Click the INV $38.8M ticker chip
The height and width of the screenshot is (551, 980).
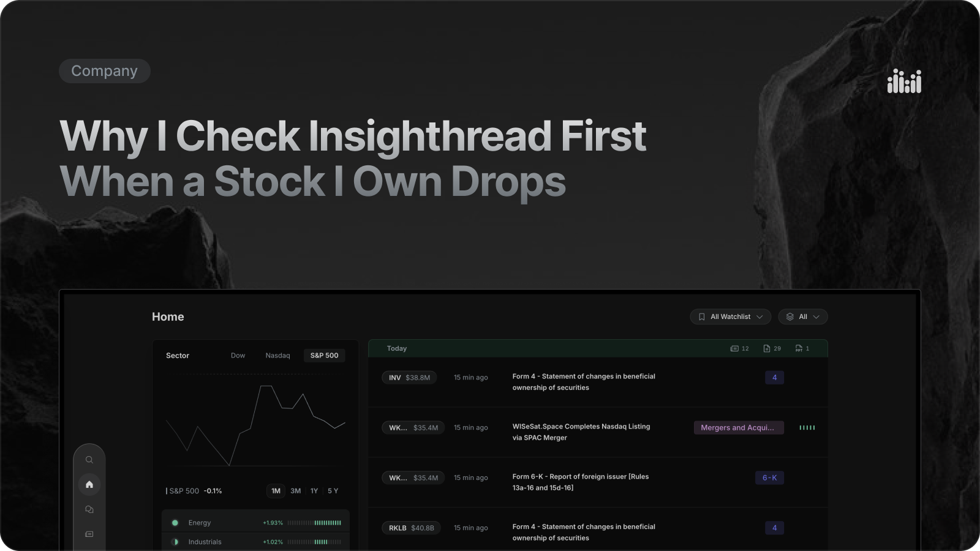pos(409,378)
